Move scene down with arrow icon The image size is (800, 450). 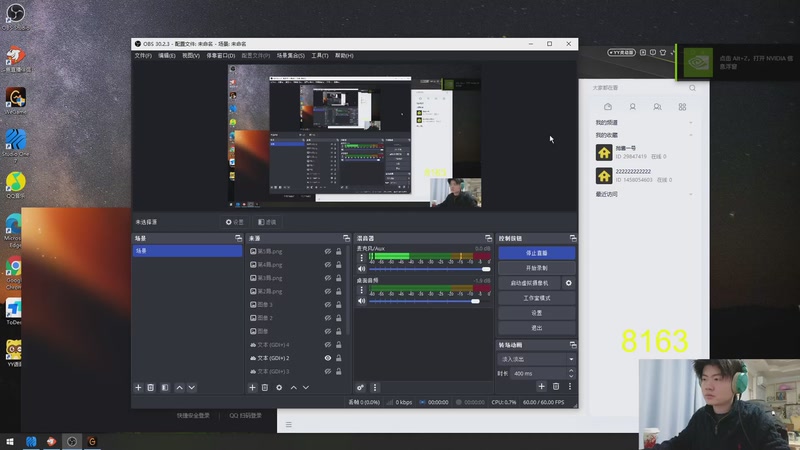click(x=192, y=388)
